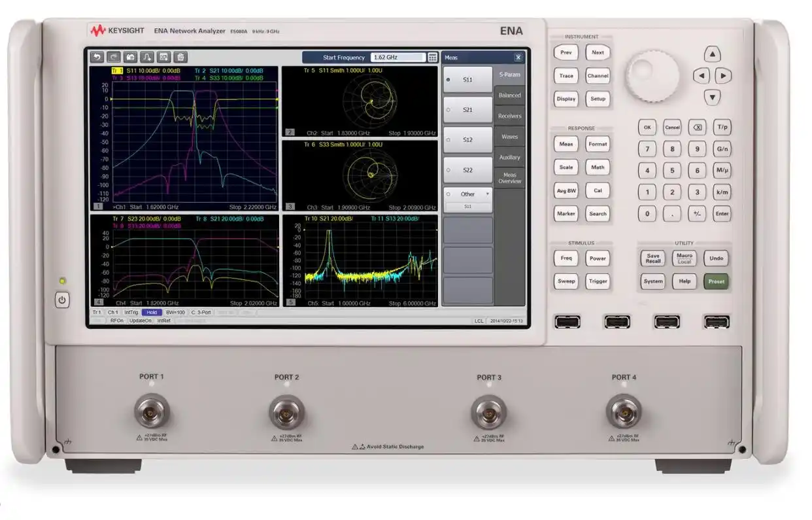
Task: Tap the undo arrow icon on screen toolbar
Action: 97,58
